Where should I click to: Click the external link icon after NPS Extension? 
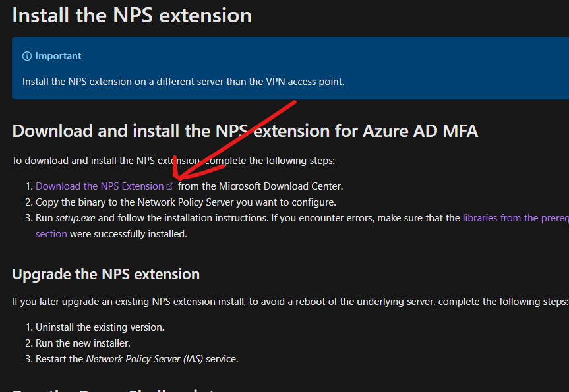point(170,186)
